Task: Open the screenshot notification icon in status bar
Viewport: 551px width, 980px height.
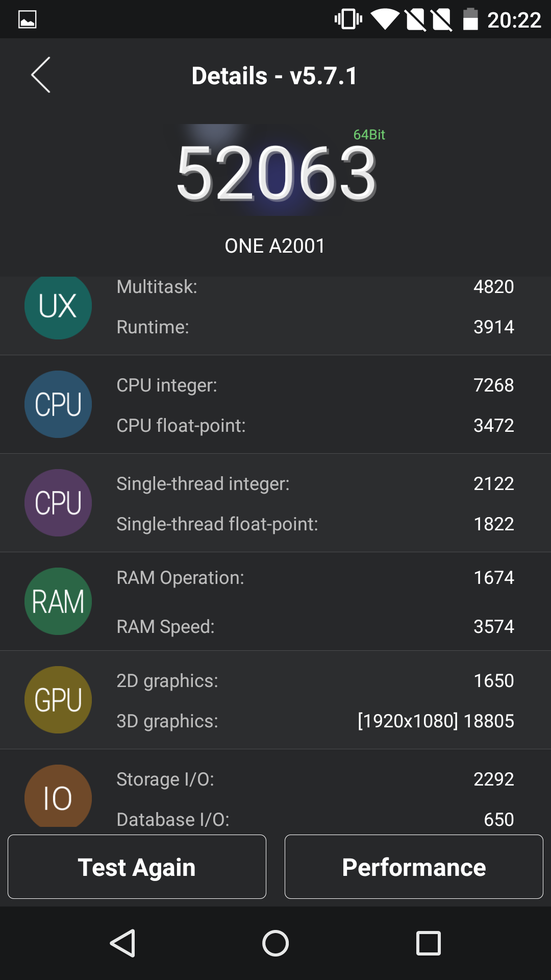Action: 27,19
